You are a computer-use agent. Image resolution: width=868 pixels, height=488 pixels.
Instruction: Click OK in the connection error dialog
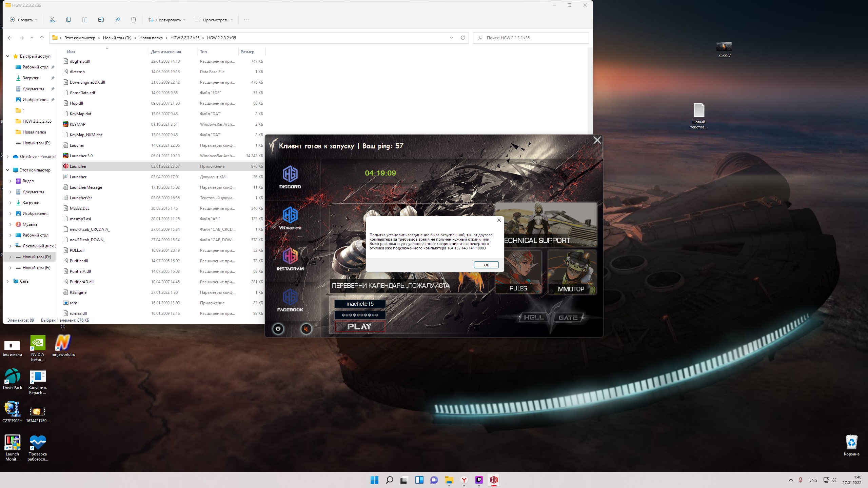coord(486,265)
